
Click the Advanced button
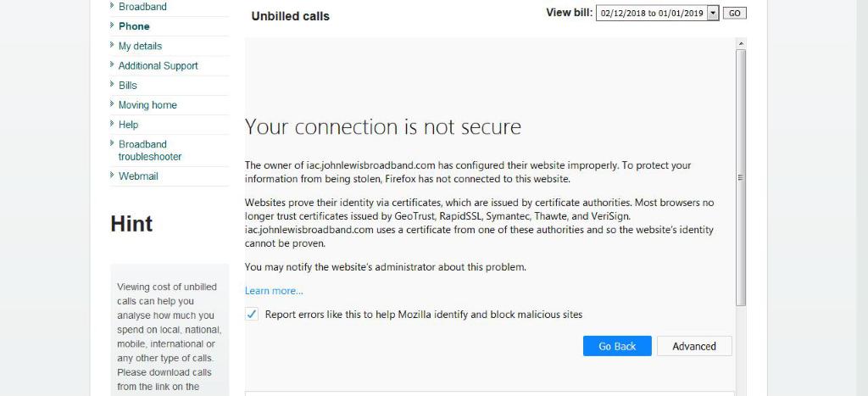[x=694, y=346]
